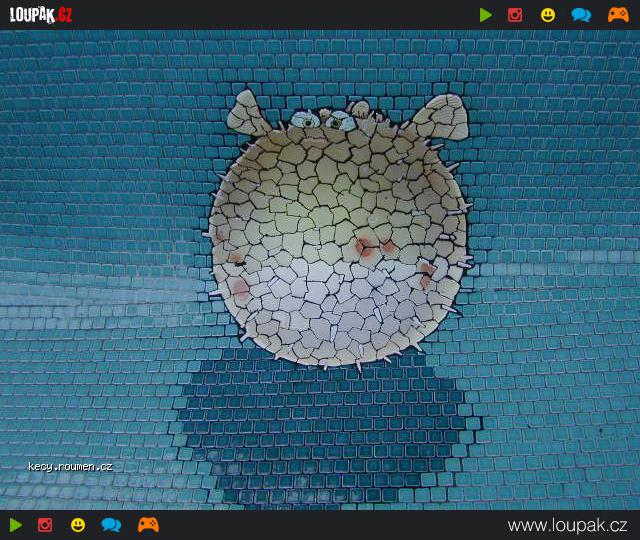Viewport: 640px width, 540px height.
Task: Click the Loupak.cz logo in header
Action: (x=41, y=16)
